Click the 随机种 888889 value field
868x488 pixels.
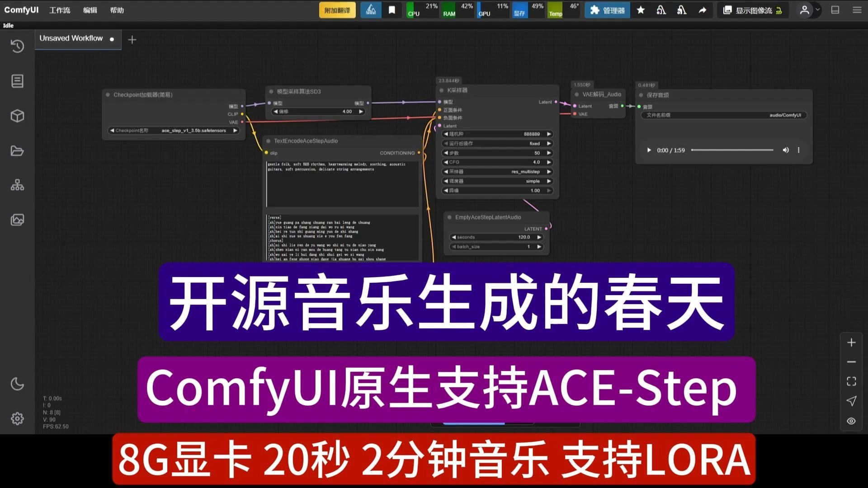(497, 134)
